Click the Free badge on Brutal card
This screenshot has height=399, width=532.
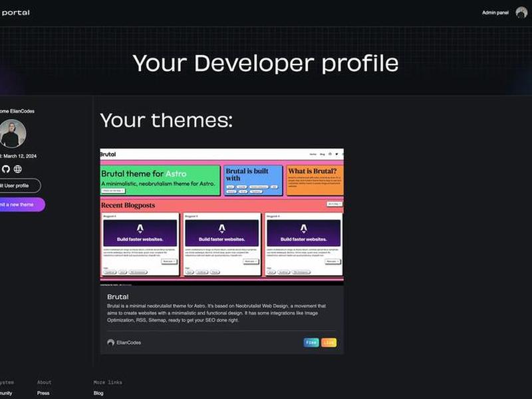click(311, 342)
